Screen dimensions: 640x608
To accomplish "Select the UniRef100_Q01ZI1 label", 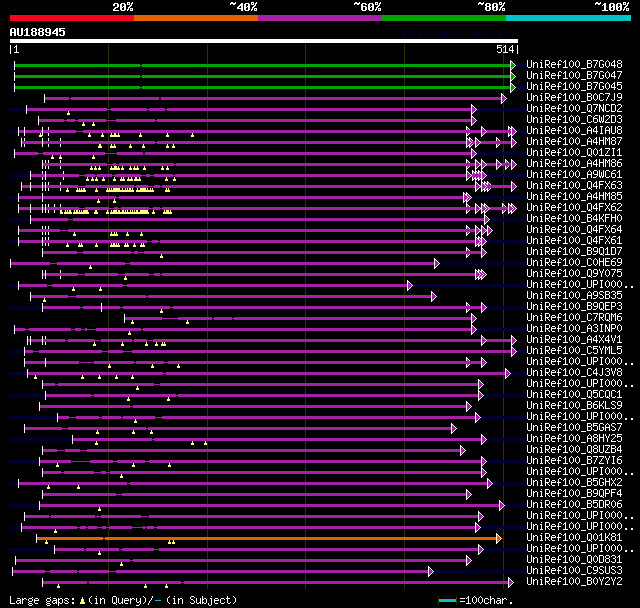I will 574,153.
